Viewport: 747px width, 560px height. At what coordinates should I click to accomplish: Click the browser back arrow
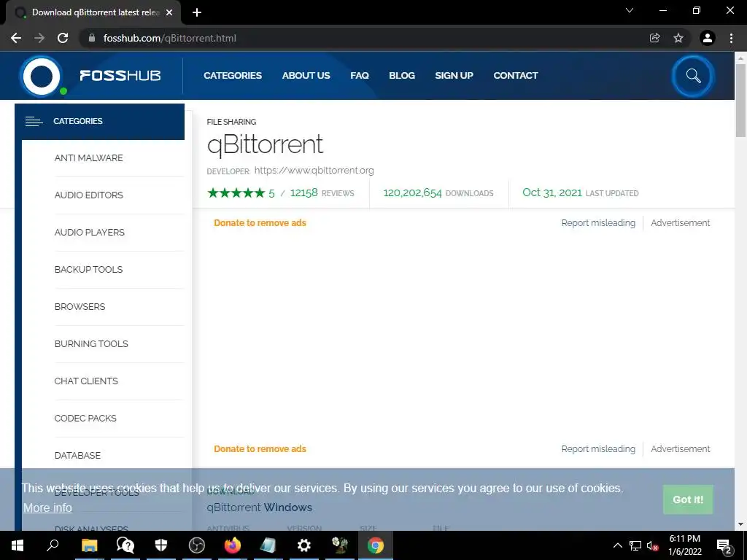16,38
